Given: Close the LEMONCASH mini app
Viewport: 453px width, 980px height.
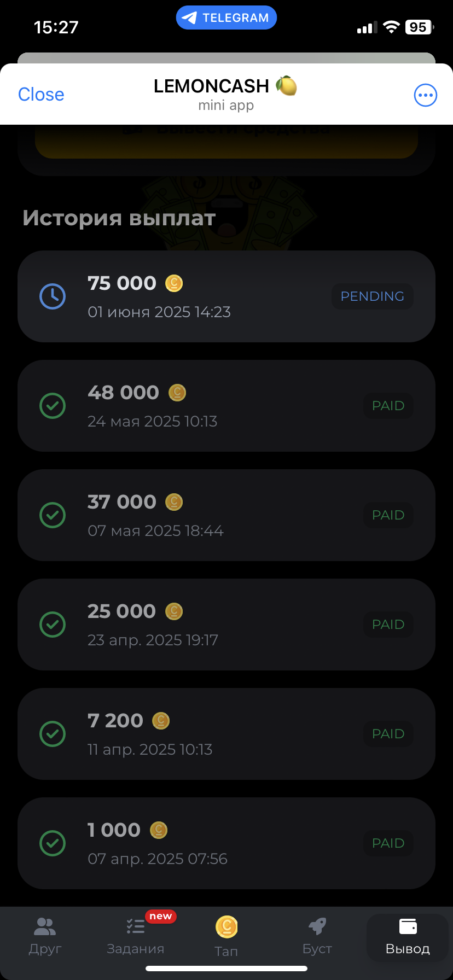Looking at the screenshot, I should point(41,94).
